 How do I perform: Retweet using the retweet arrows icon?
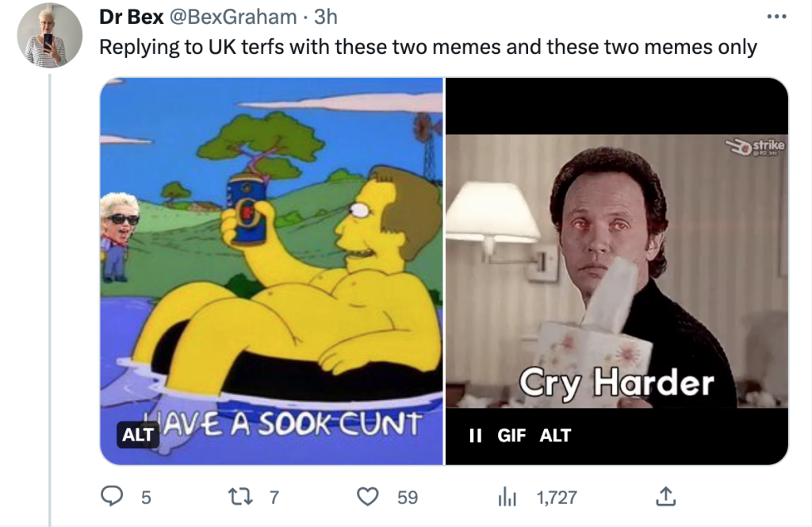pos(240,497)
